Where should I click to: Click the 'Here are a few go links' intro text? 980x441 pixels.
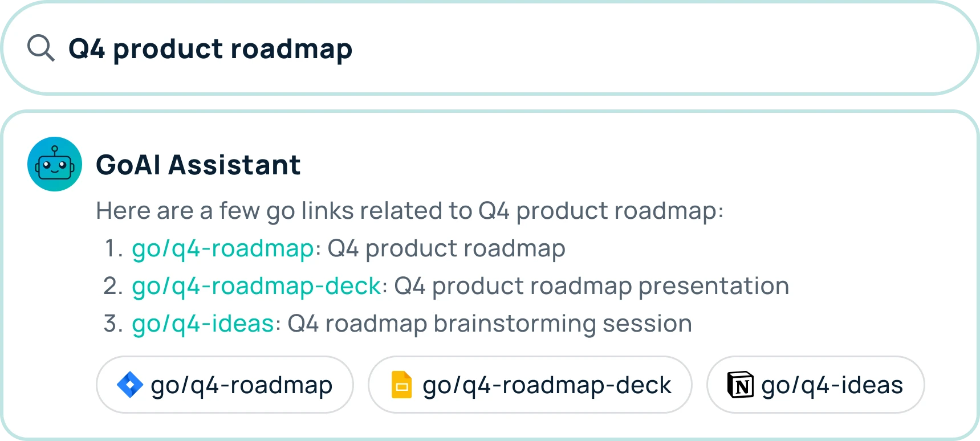[409, 211]
